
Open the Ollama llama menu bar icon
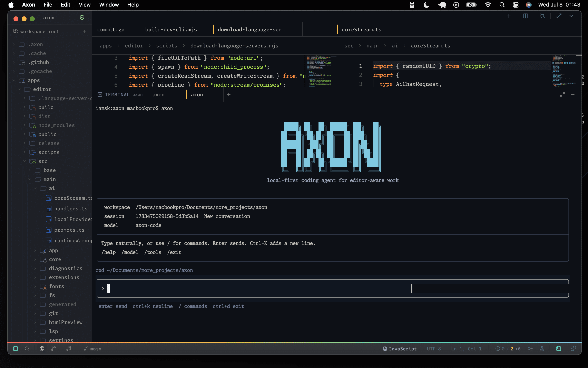412,5
